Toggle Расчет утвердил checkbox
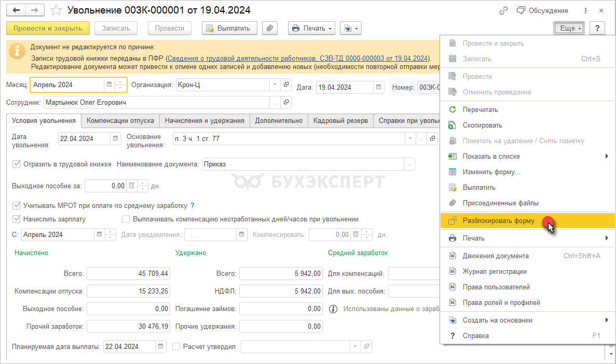This screenshot has height=364, width=616. [176, 346]
